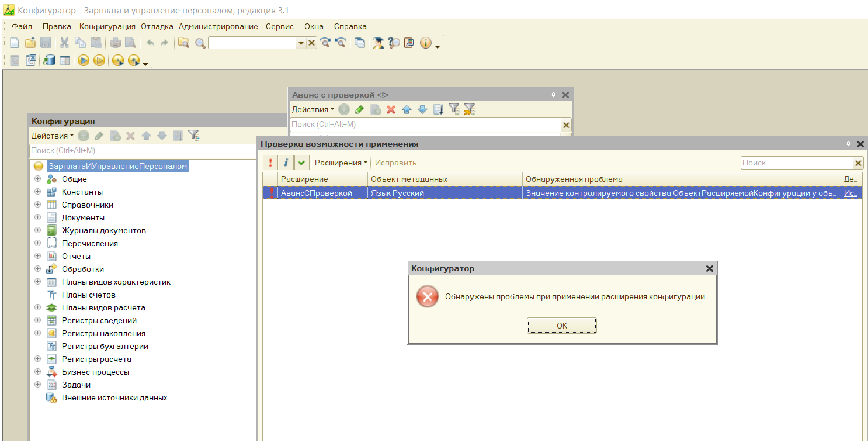Open the Расширения dropdown menu
This screenshot has height=446, width=868.
click(341, 163)
